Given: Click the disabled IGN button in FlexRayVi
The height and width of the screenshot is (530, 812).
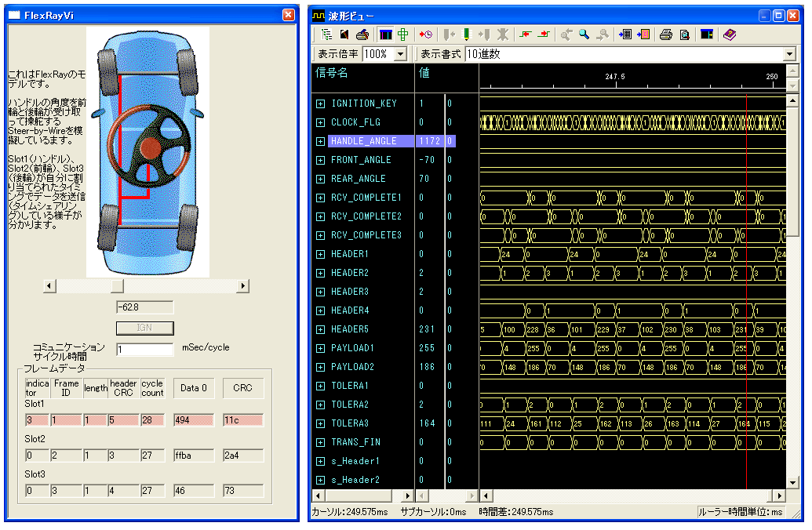Looking at the screenshot, I should [x=145, y=329].
